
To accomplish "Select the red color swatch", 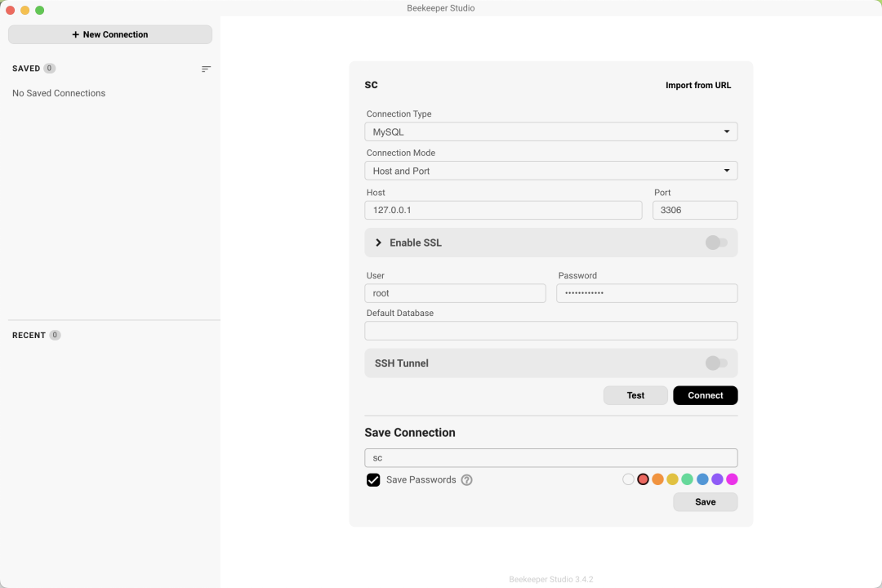I will coord(643,479).
